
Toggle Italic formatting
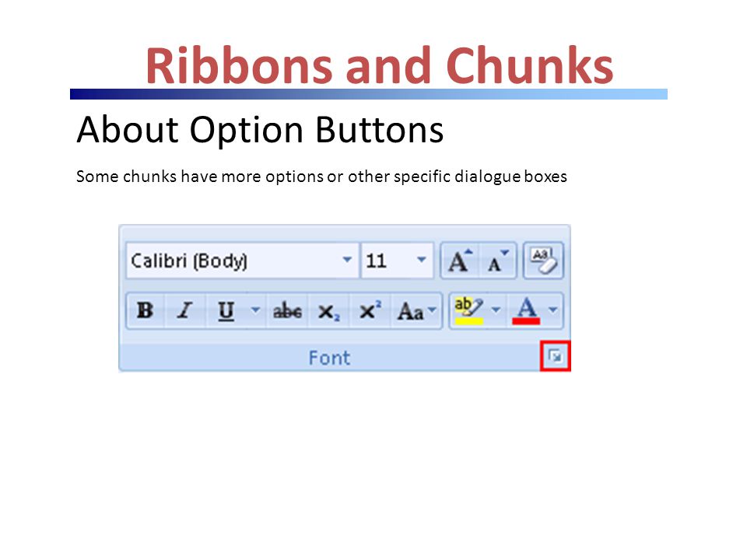coord(185,311)
